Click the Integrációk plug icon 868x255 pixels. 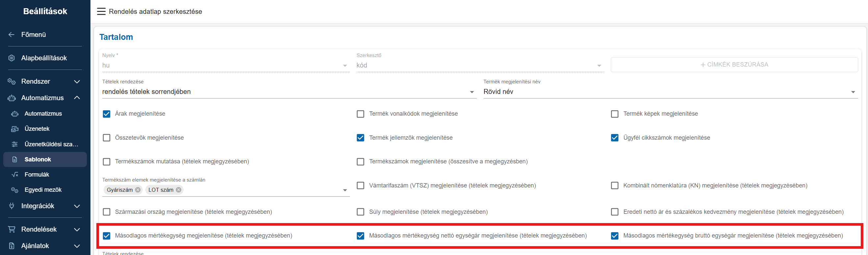(x=12, y=206)
